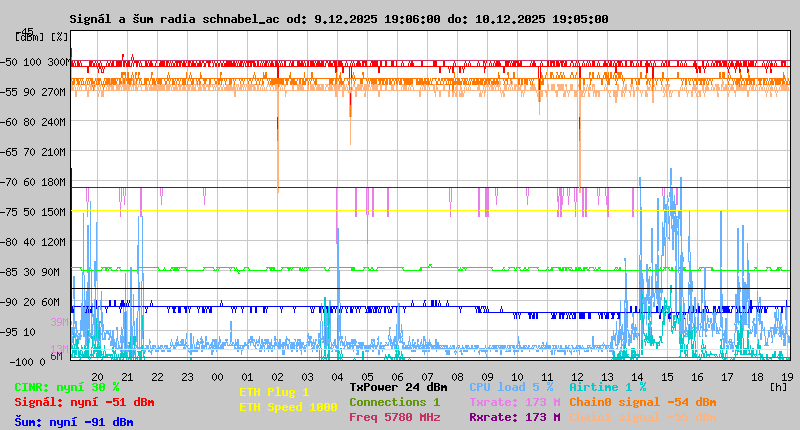This screenshot has height=430, width=800.
Task: Click hour '08' on the time axis
Action: [x=457, y=377]
